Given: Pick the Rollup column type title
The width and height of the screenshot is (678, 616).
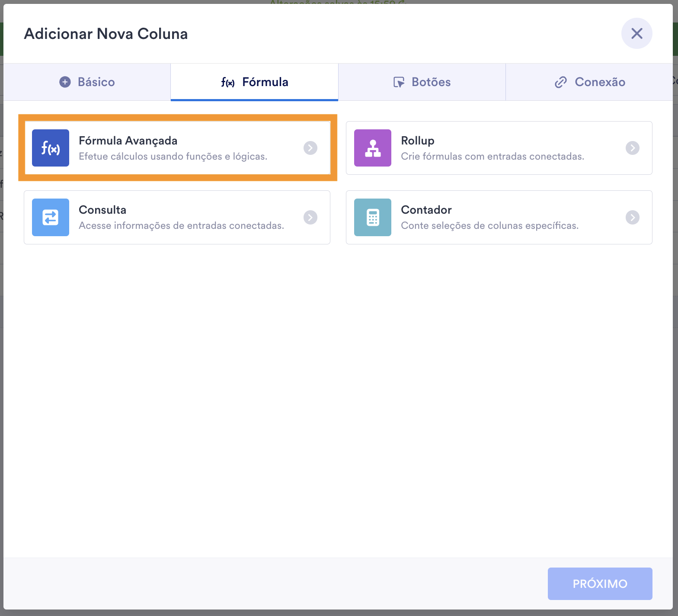Looking at the screenshot, I should pos(418,141).
